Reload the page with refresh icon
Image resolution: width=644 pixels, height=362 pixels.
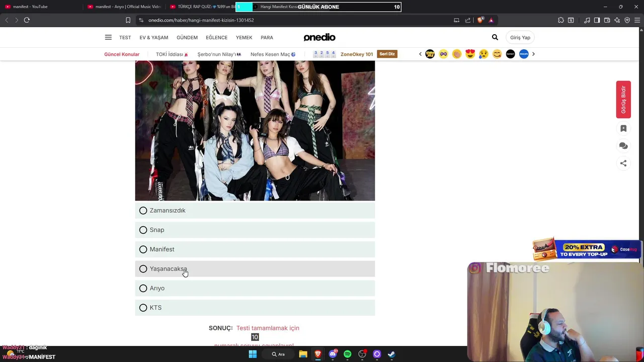coord(27,20)
